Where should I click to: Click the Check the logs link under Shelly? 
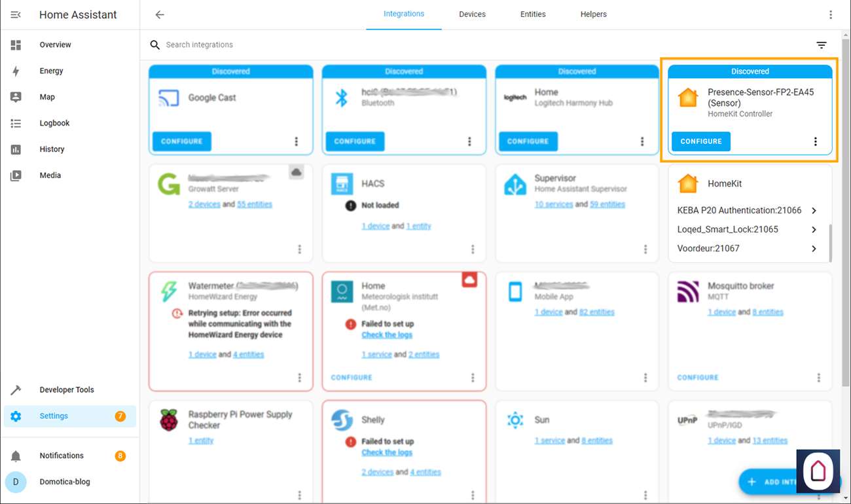(x=387, y=452)
